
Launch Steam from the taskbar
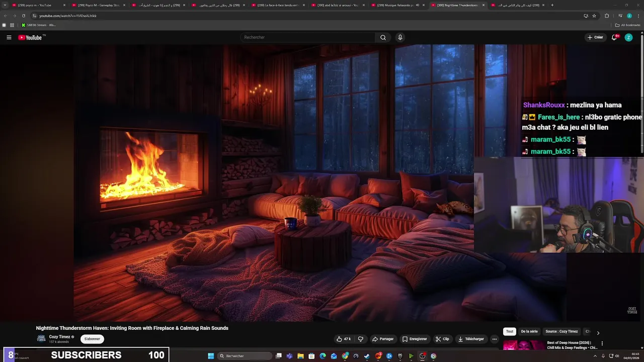point(367,356)
